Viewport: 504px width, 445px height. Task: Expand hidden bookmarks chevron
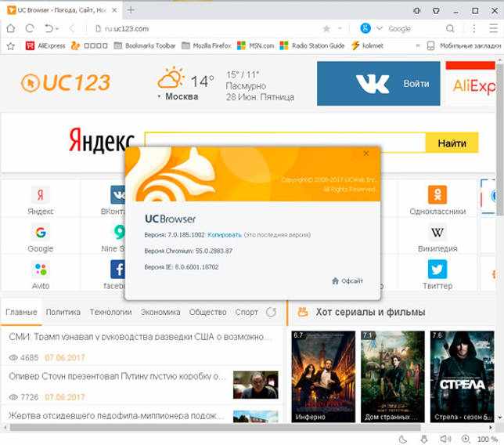(x=418, y=45)
